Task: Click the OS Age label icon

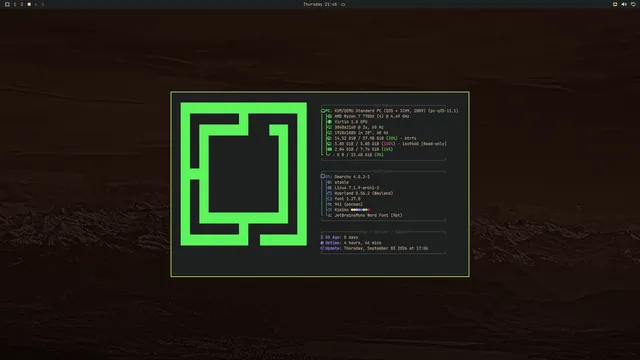Action: click(x=322, y=237)
